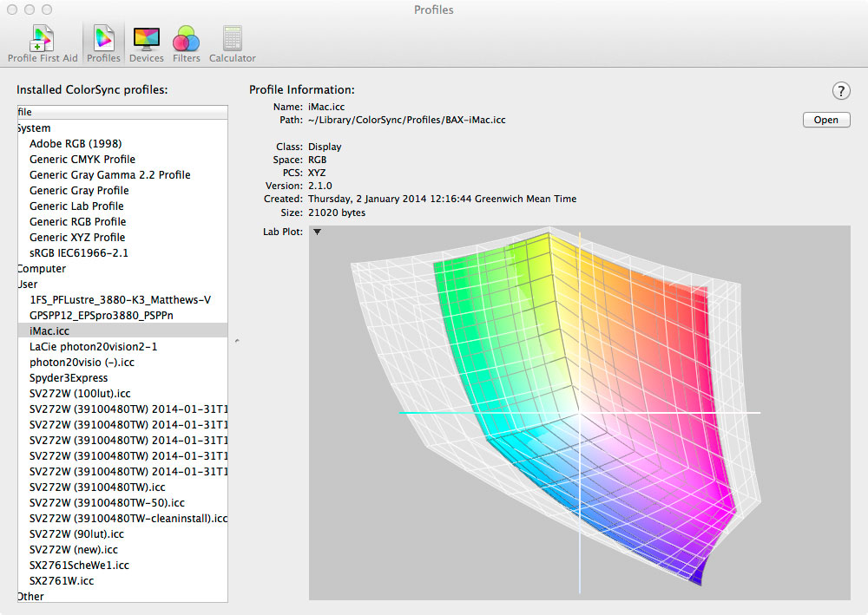Select Generic Lab Profile
The height and width of the screenshot is (615, 868).
(x=122, y=206)
